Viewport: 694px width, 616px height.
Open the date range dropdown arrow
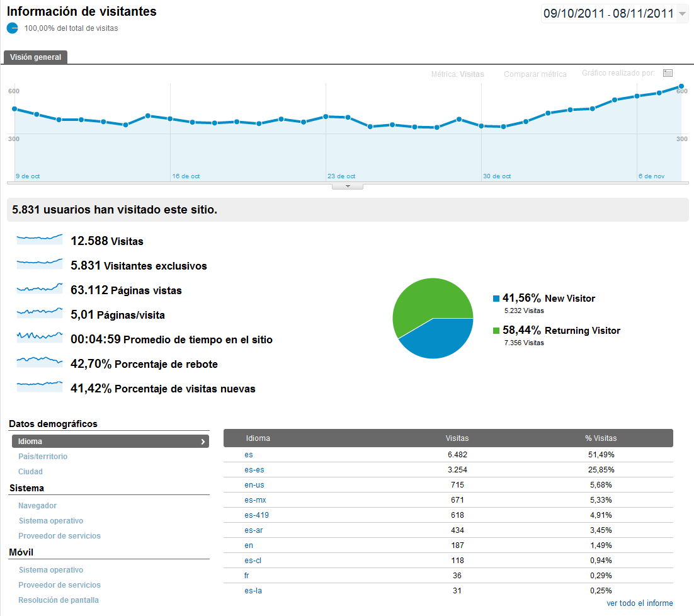[x=683, y=14]
